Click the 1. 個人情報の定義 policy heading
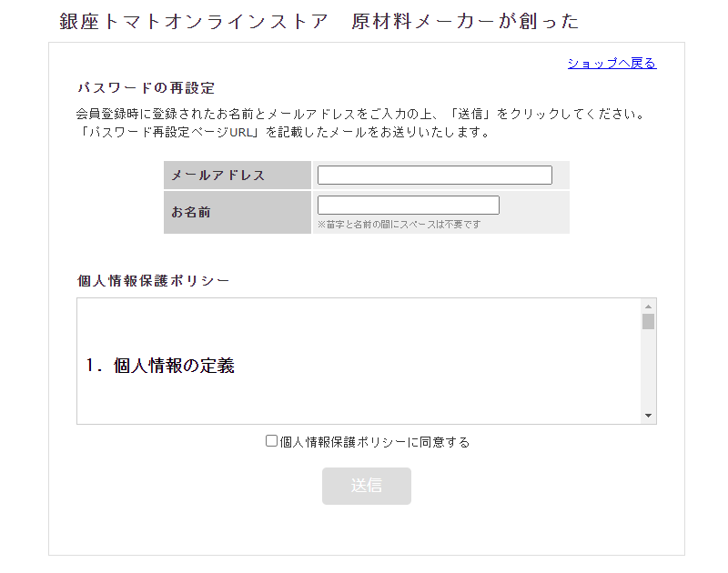The width and height of the screenshot is (728, 573). tap(160, 366)
